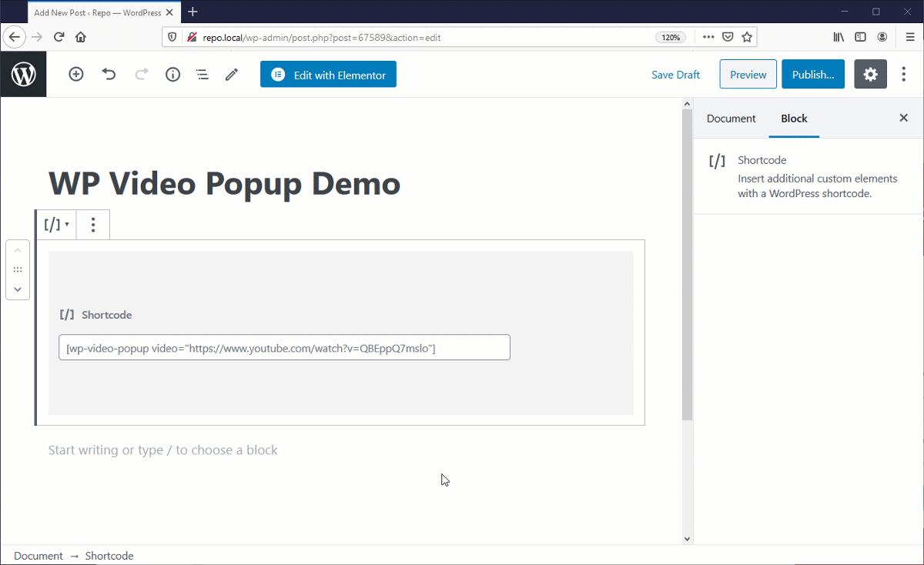Screen dimensions: 924x565
Task: Toggle the Firefox sidebar view
Action: tap(860, 37)
